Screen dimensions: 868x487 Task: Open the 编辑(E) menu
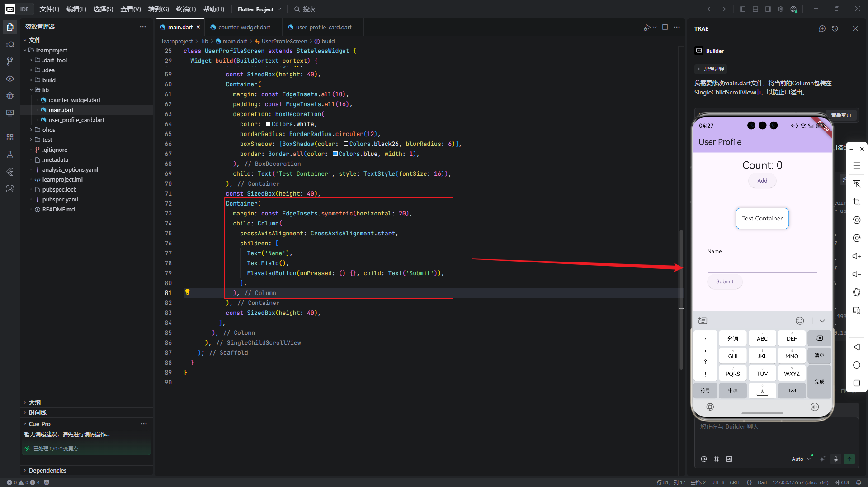tap(76, 9)
